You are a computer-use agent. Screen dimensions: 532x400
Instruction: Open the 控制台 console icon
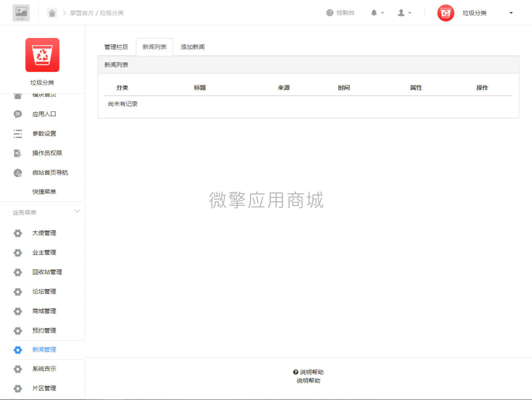(330, 13)
